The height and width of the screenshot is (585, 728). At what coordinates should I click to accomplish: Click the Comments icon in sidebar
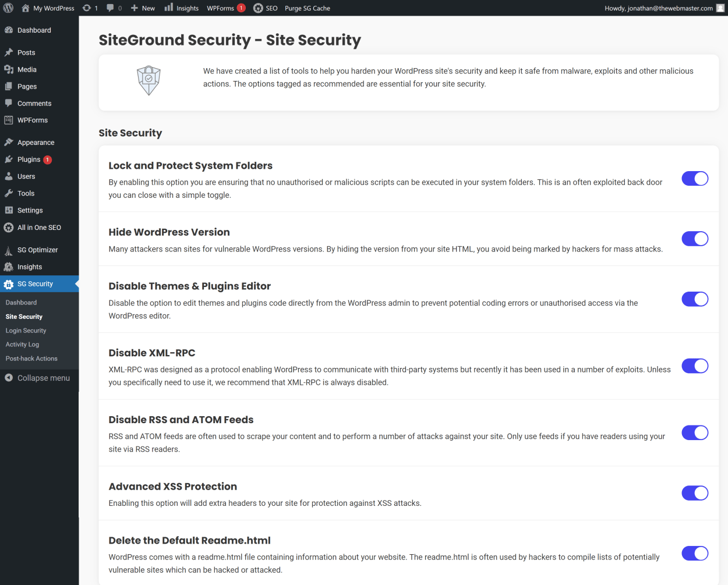pyautogui.click(x=9, y=103)
